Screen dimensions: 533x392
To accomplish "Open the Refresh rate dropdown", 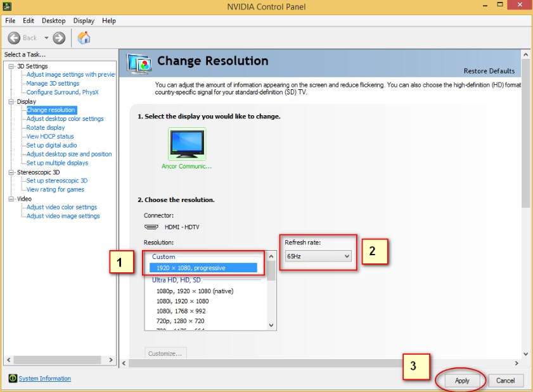I will coord(318,256).
